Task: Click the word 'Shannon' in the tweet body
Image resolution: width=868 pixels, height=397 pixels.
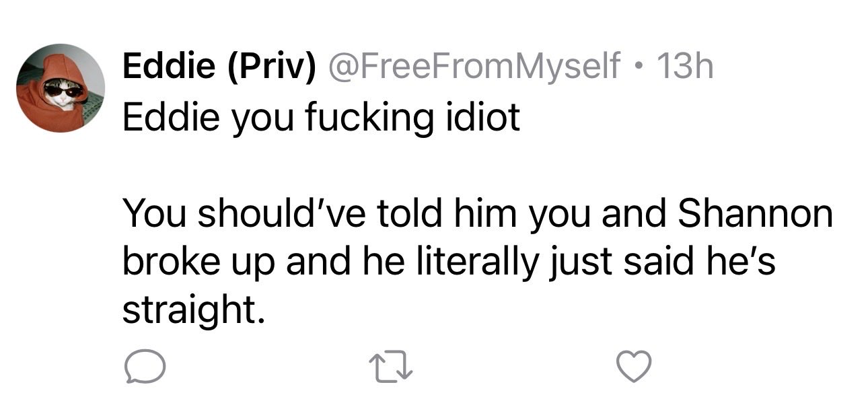Action: pyautogui.click(x=755, y=215)
